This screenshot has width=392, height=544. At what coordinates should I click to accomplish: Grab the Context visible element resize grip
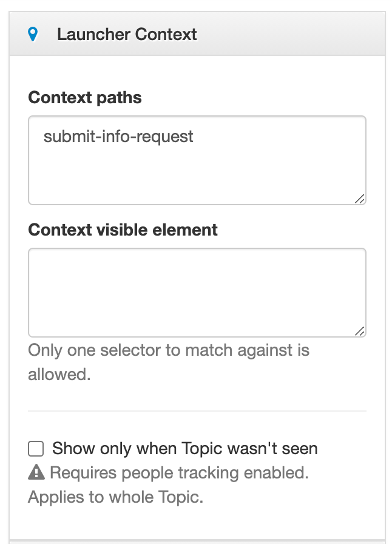point(360,331)
